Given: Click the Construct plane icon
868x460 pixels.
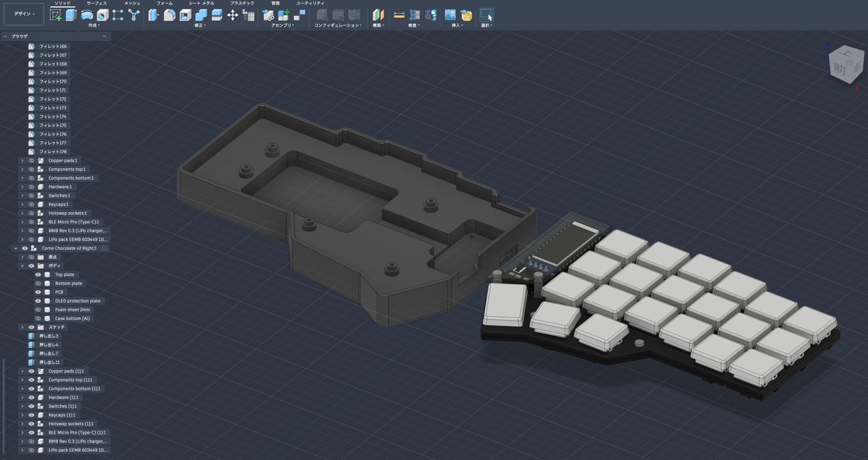Looking at the screenshot, I should point(378,15).
